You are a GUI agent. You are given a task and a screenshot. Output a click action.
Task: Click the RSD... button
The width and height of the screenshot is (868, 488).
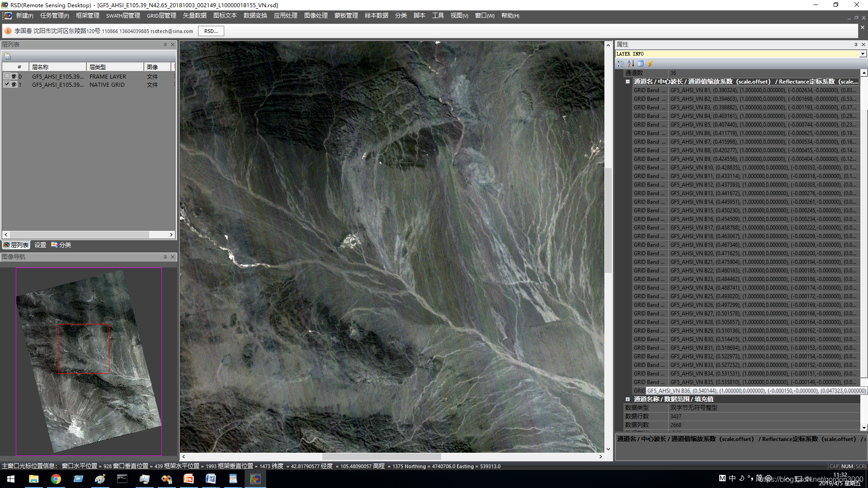pyautogui.click(x=211, y=31)
